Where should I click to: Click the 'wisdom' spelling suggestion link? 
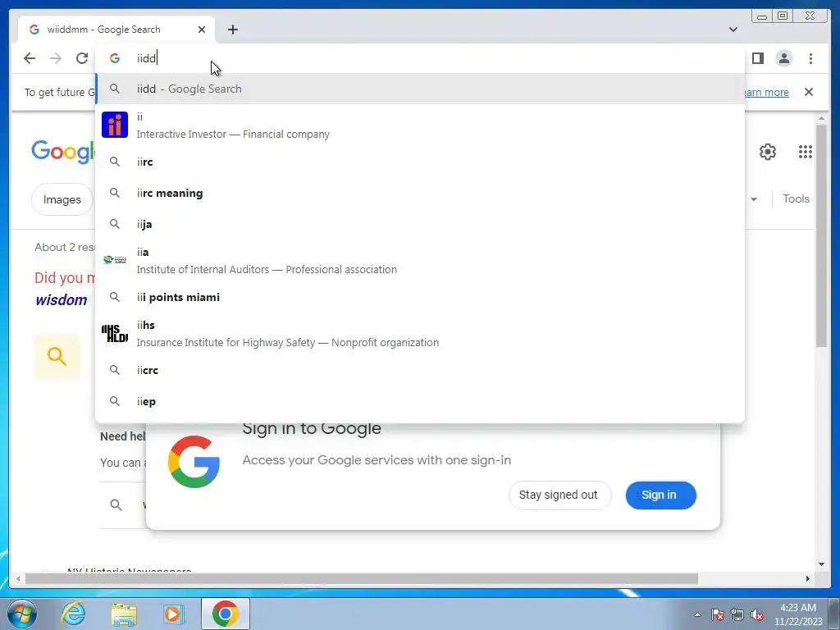(x=61, y=300)
